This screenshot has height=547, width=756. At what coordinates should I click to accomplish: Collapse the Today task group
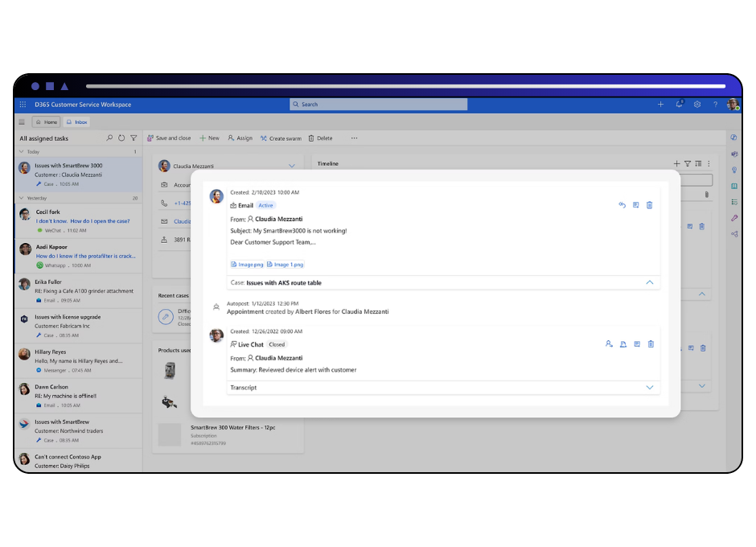[21, 152]
